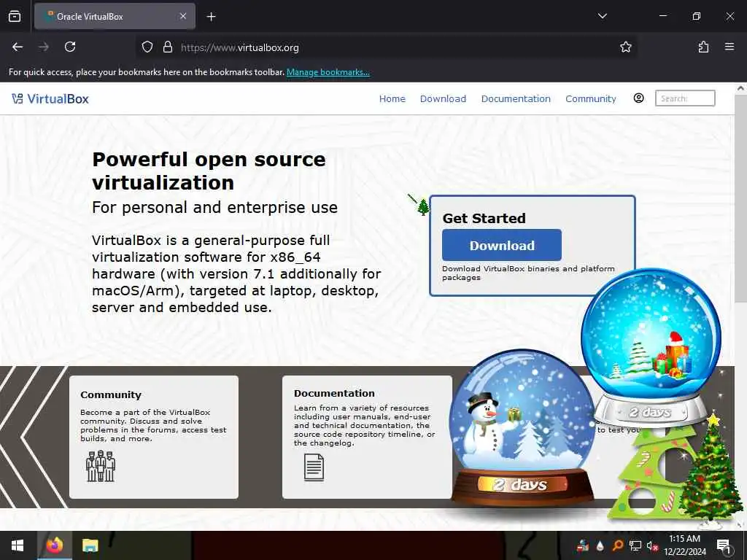Click the snowman snow globe widget
This screenshot has width=747, height=560.
click(522, 429)
